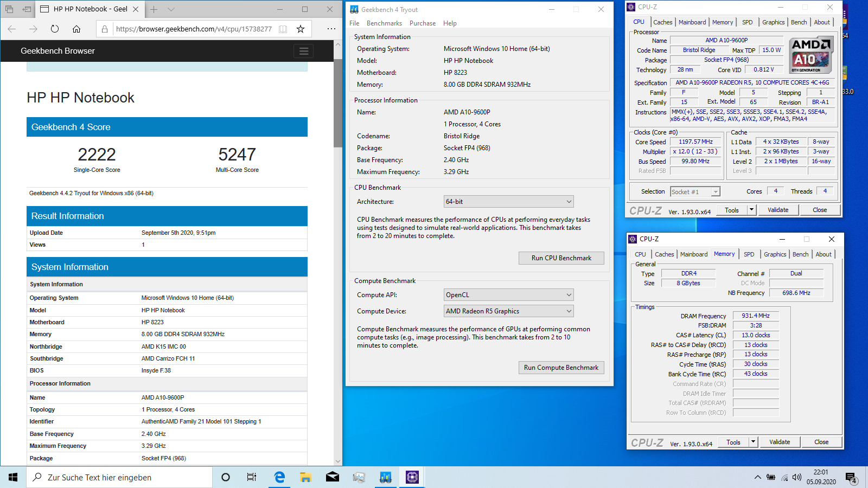Open Windows Start menu
Image resolution: width=868 pixels, height=488 pixels.
coord(13,477)
